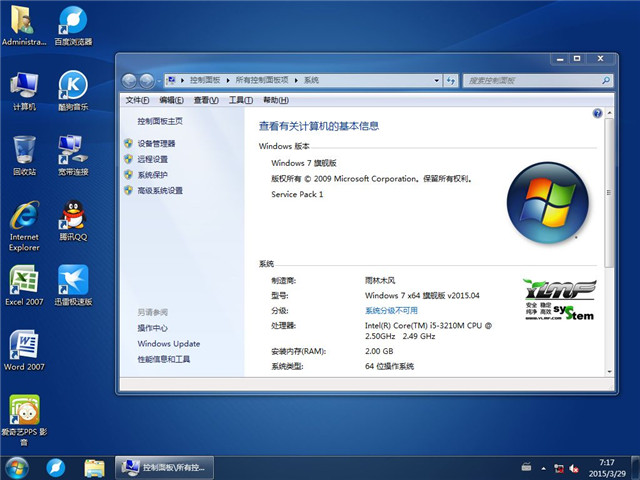This screenshot has width=640, height=480.
Task: Show hidden tray icons arrow
Action: coord(543,468)
